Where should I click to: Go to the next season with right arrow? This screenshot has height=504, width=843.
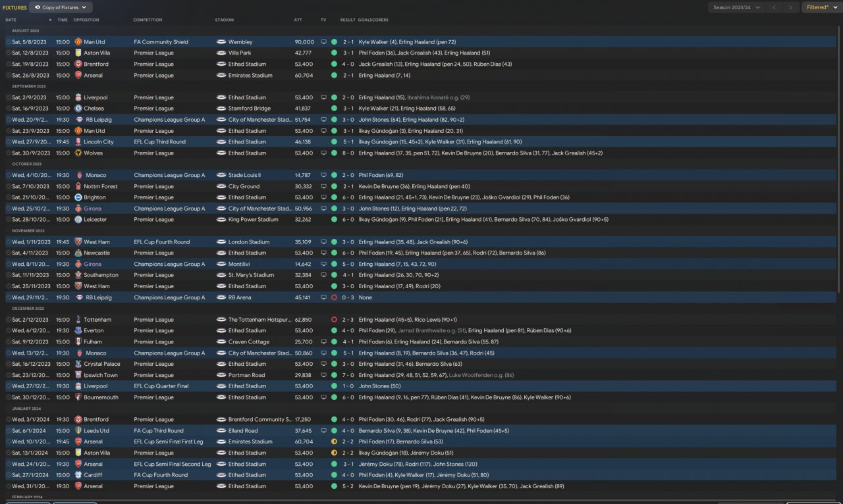click(791, 8)
